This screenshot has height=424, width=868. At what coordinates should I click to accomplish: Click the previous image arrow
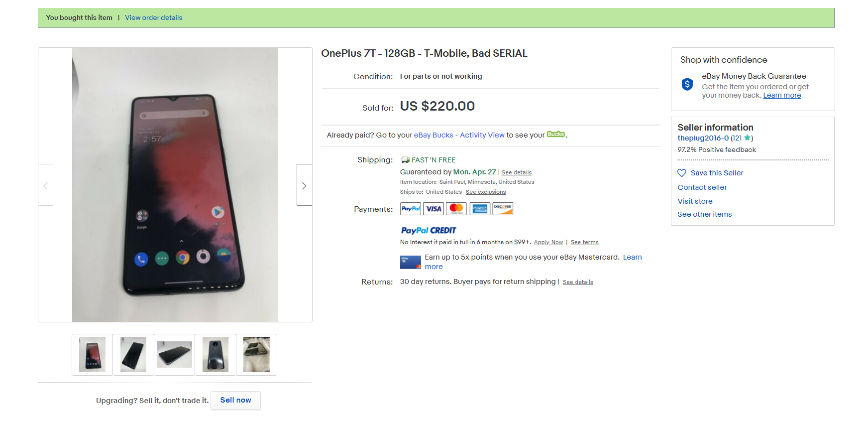click(46, 185)
